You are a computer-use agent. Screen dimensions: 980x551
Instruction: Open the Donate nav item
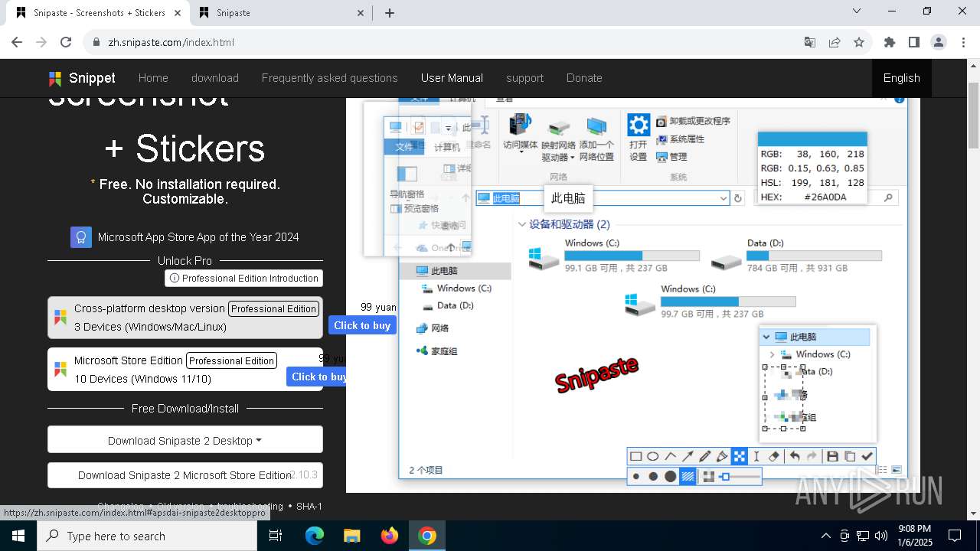coord(584,78)
